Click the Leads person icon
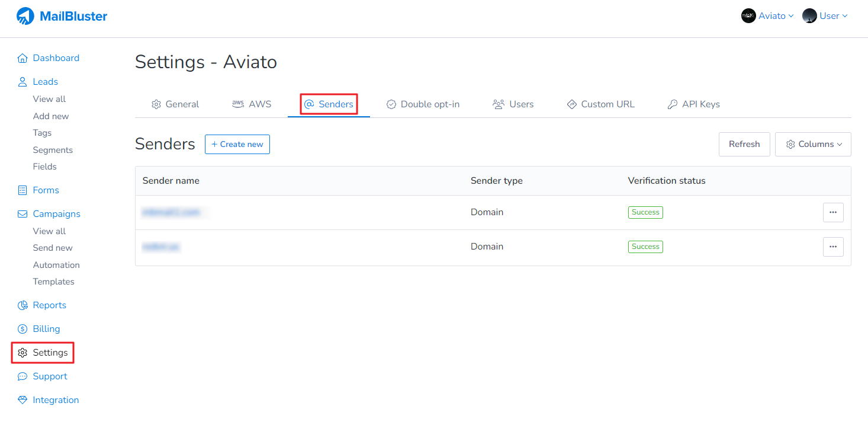This screenshot has width=868, height=425. (x=22, y=82)
